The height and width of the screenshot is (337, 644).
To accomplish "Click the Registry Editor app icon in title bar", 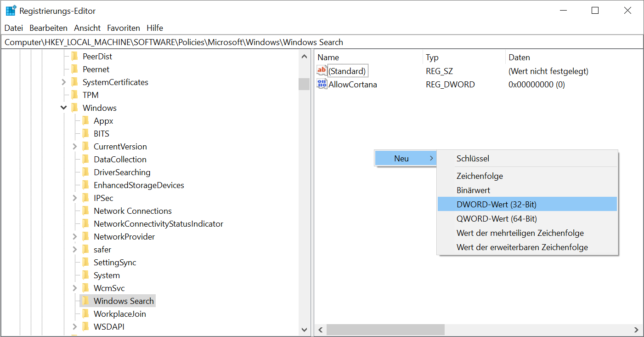I will [11, 11].
